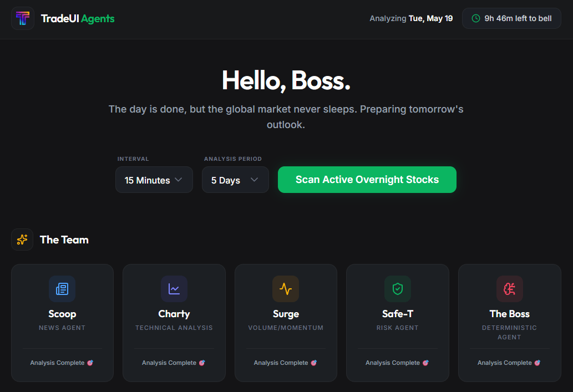This screenshot has width=573, height=392.
Task: Click the Surge pulse activity icon
Action: coord(286,289)
